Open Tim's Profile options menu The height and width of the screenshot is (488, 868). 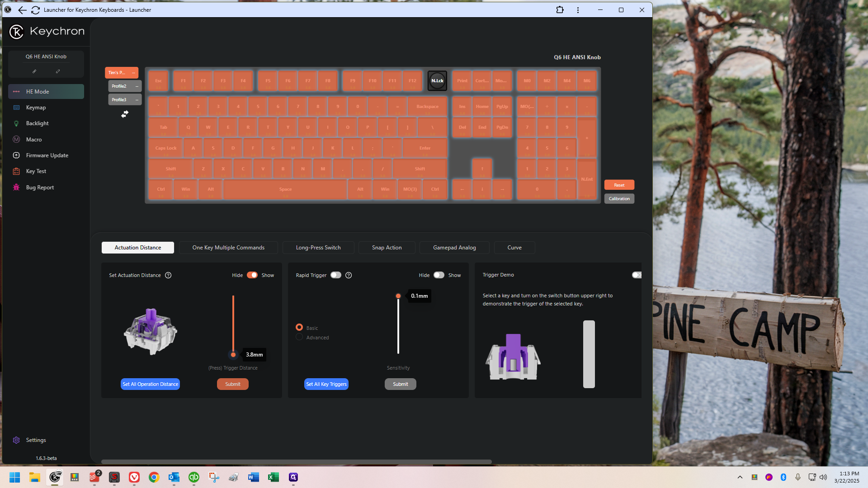pos(134,73)
